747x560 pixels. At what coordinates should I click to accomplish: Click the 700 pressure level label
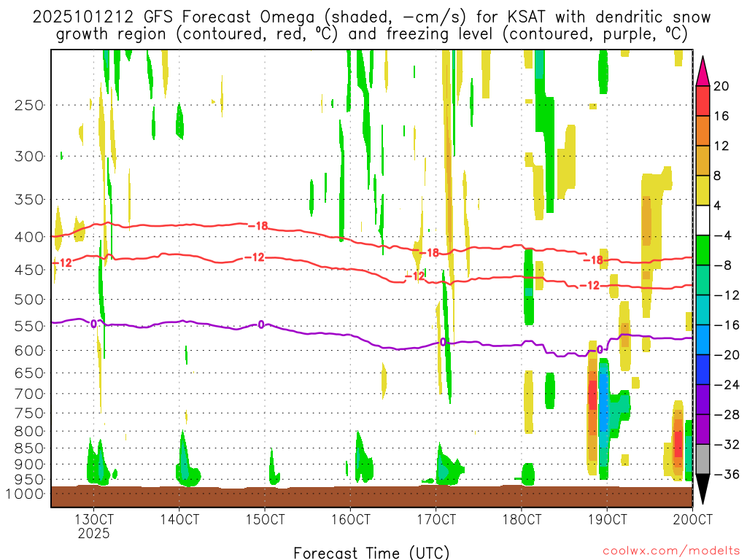(29, 394)
